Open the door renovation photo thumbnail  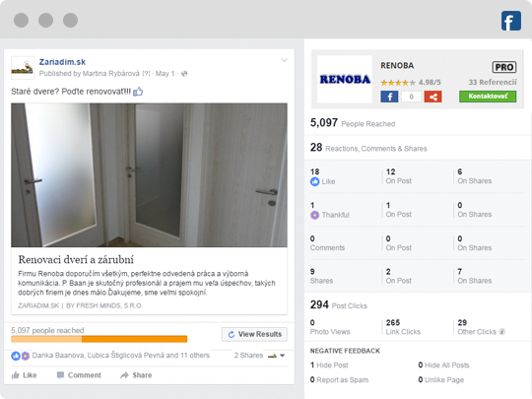150,175
